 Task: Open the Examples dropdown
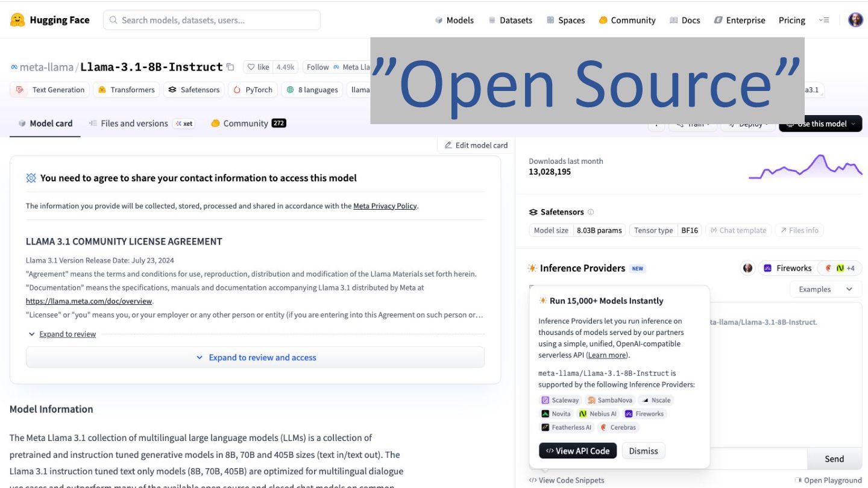point(826,289)
